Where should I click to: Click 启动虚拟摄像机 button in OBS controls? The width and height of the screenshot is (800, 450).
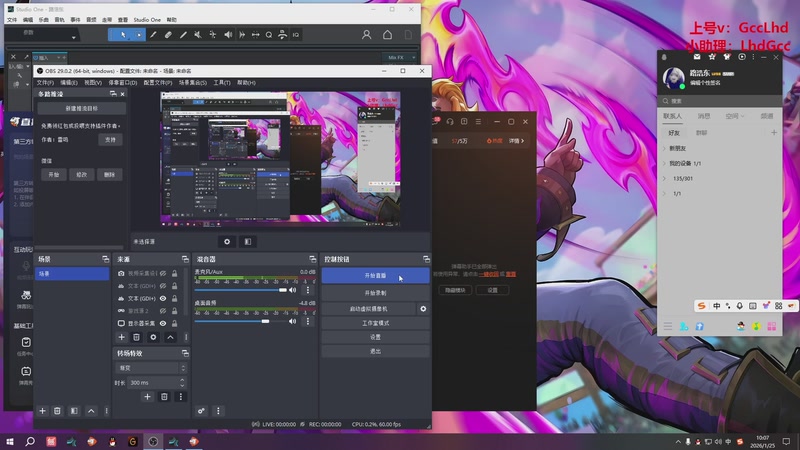(x=368, y=309)
